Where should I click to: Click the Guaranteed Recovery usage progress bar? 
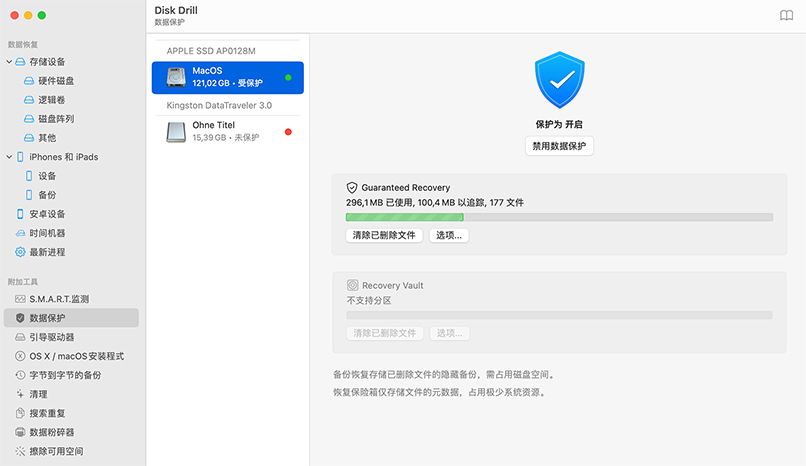[558, 217]
